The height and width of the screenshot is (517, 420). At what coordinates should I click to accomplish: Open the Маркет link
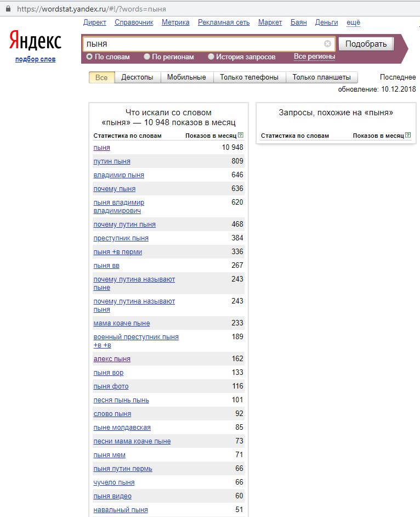click(x=270, y=23)
